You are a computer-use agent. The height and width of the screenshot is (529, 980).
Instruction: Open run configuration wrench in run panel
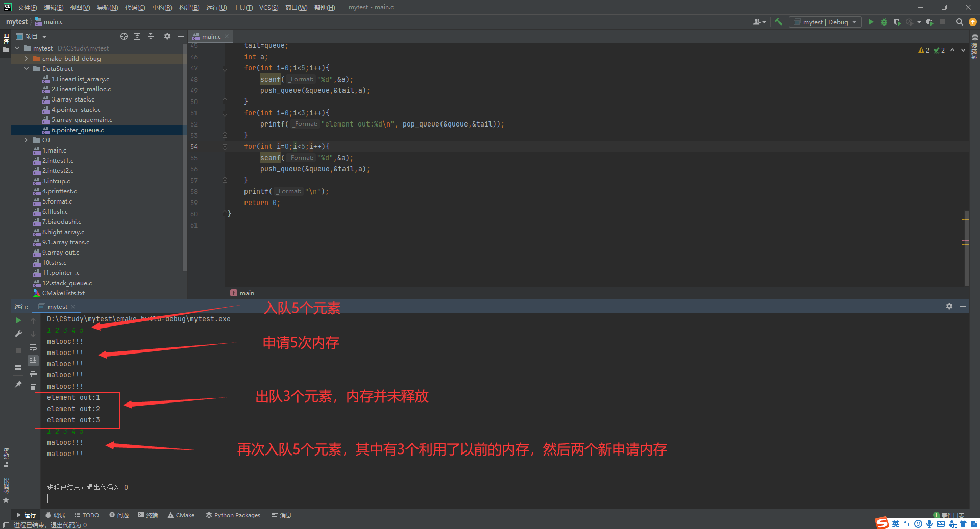click(18, 334)
